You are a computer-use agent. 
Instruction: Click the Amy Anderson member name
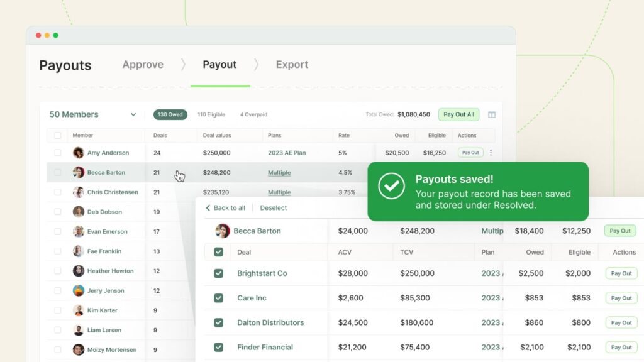(x=108, y=153)
